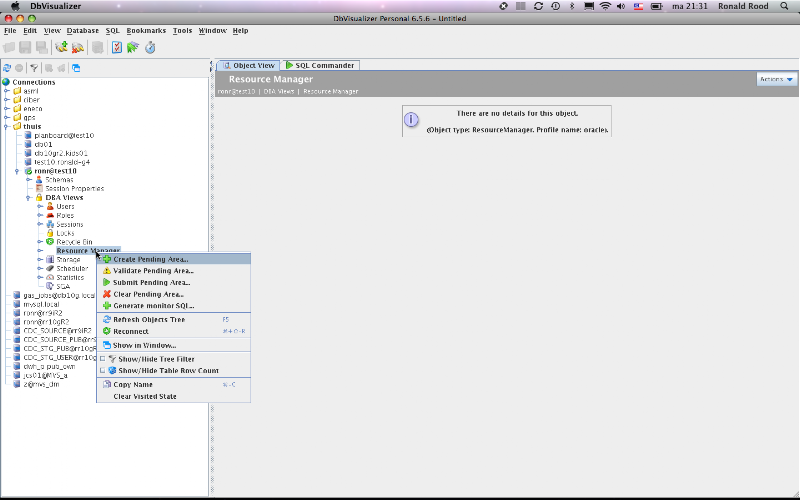This screenshot has height=500, width=800.
Task: Select the Locks tree item
Action: click(x=65, y=233)
